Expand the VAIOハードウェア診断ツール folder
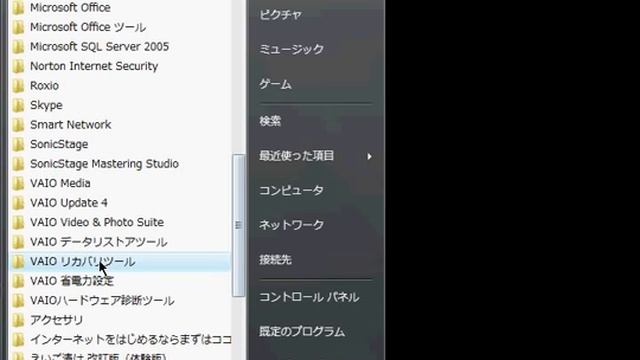The height and width of the screenshot is (360, 640). point(102,300)
